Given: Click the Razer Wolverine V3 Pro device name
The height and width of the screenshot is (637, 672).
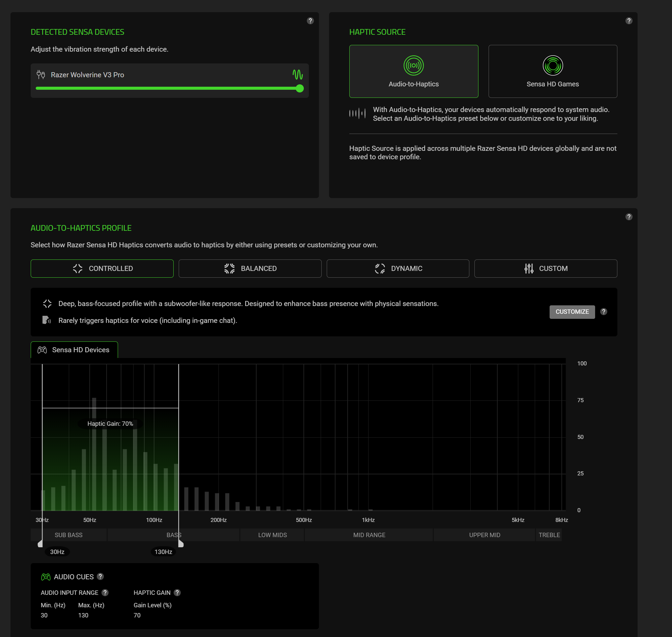Looking at the screenshot, I should [x=87, y=75].
